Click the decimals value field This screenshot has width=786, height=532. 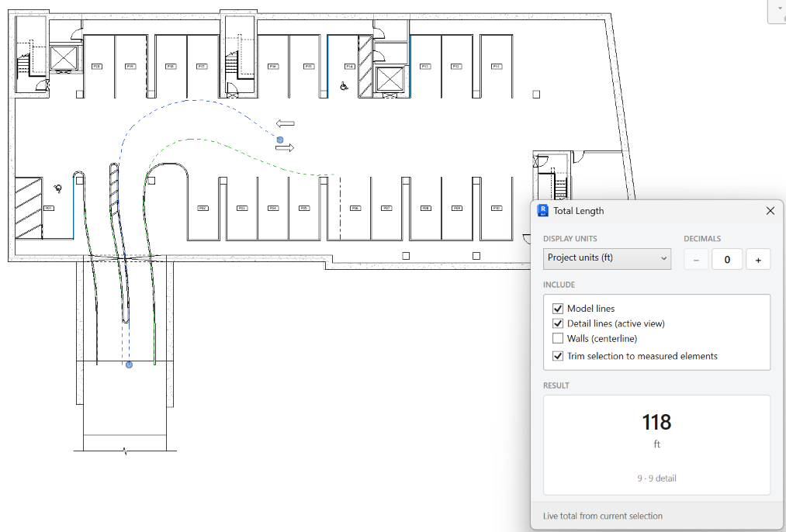[727, 260]
